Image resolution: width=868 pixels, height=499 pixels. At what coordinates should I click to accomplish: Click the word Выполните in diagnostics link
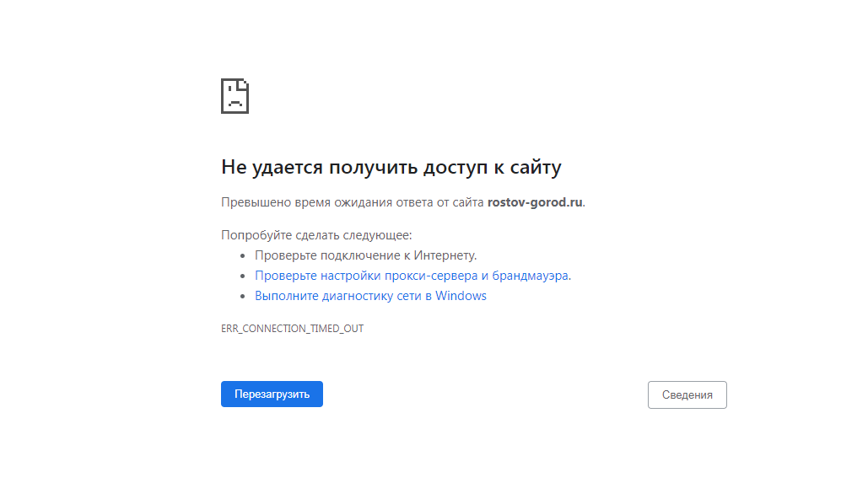click(283, 296)
